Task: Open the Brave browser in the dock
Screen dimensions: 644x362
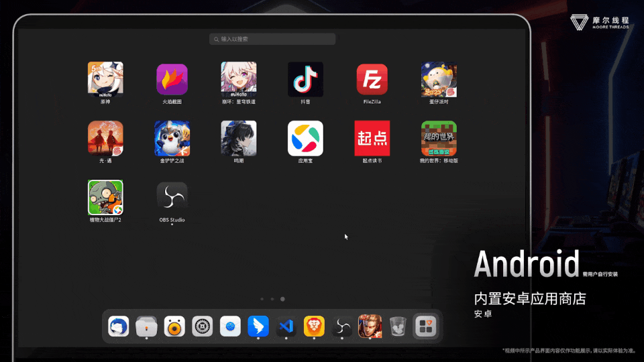Action: (314, 326)
